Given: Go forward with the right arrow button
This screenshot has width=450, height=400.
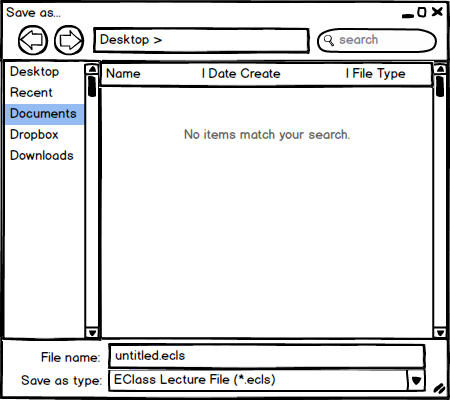Looking at the screenshot, I should coord(69,40).
